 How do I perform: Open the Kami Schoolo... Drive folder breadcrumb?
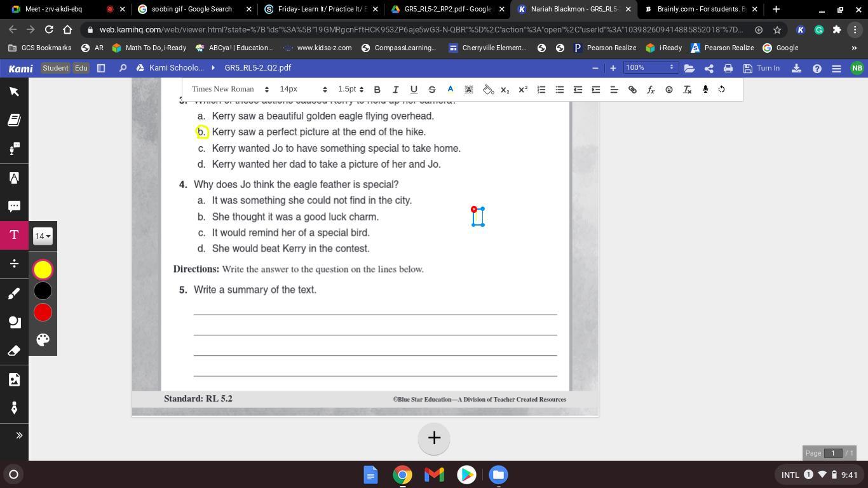[172, 68]
